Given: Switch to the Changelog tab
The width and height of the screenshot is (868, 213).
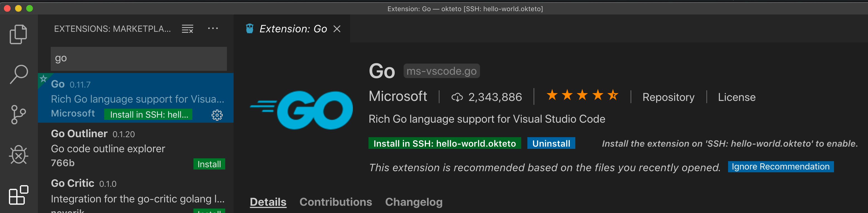Looking at the screenshot, I should (414, 202).
